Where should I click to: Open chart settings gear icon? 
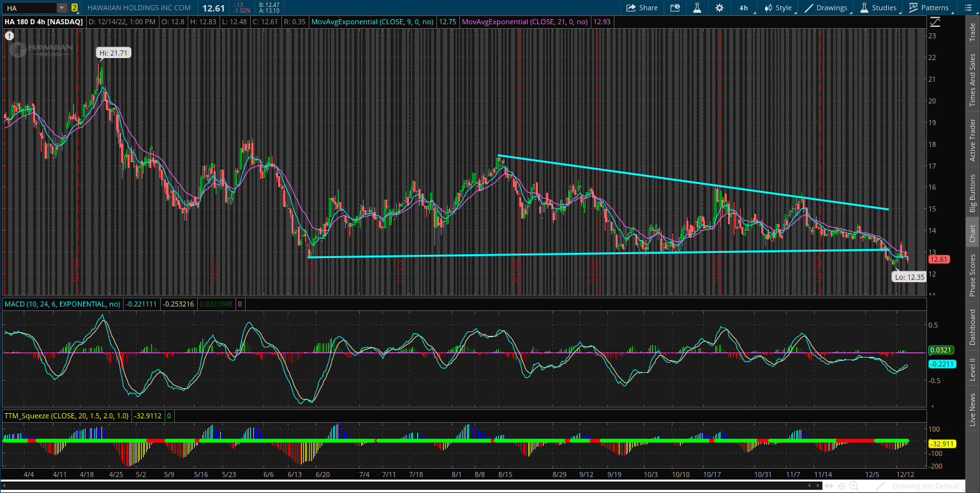[720, 8]
